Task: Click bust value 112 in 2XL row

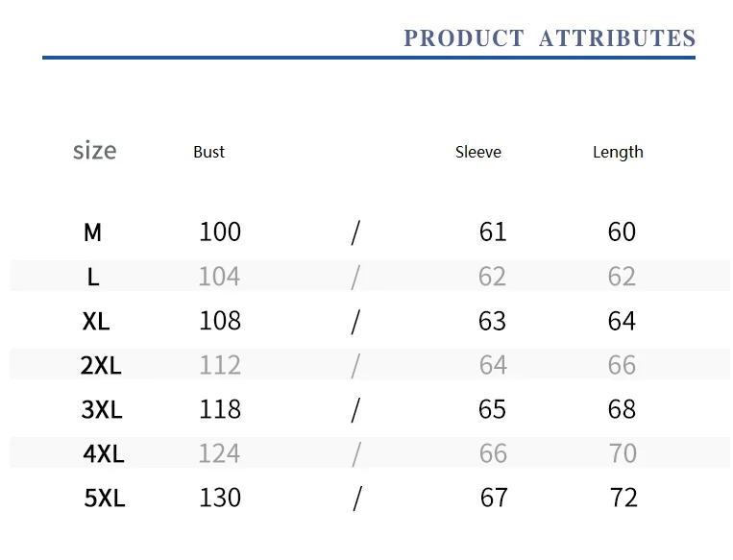Action: click(220, 365)
